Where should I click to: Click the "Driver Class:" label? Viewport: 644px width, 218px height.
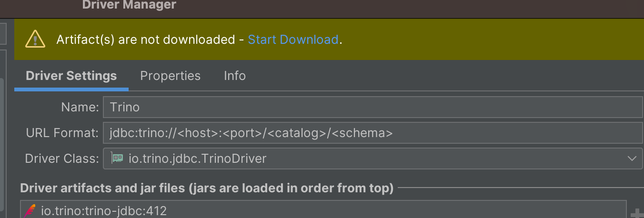click(x=62, y=159)
